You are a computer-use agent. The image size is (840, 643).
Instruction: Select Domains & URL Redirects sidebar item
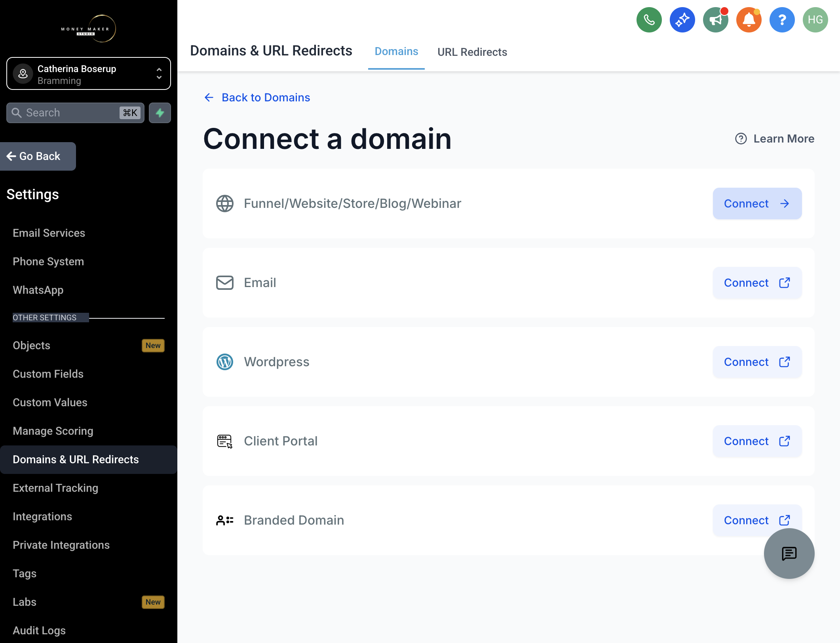pos(89,459)
